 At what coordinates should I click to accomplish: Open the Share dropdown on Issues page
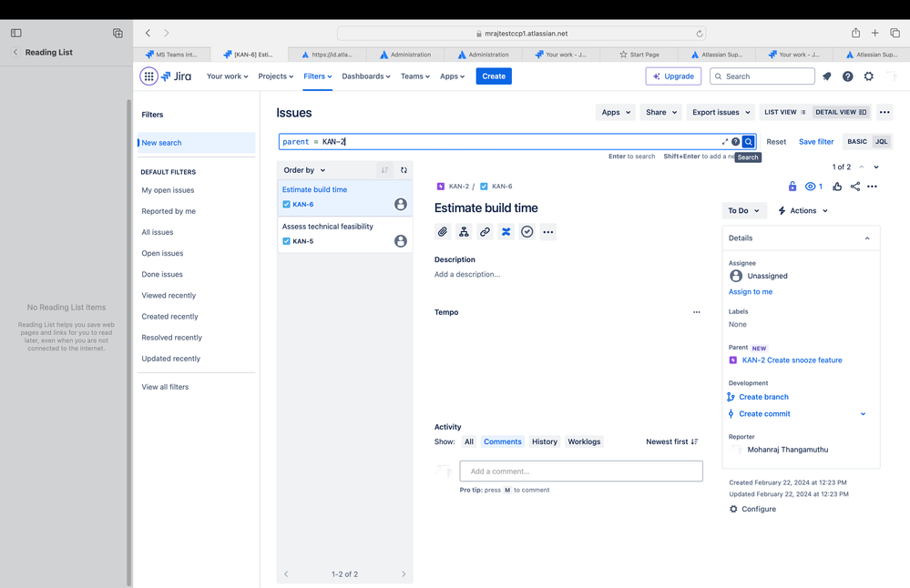tap(661, 112)
